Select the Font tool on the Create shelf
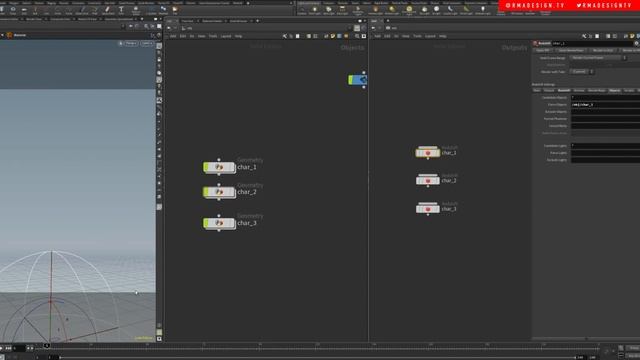 tap(121, 10)
